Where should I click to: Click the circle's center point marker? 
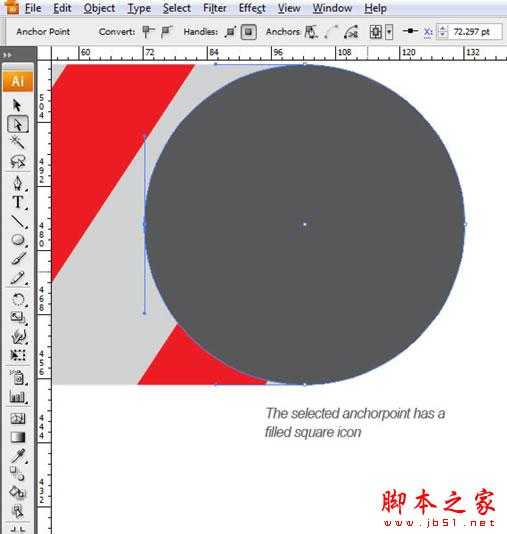coord(304,224)
